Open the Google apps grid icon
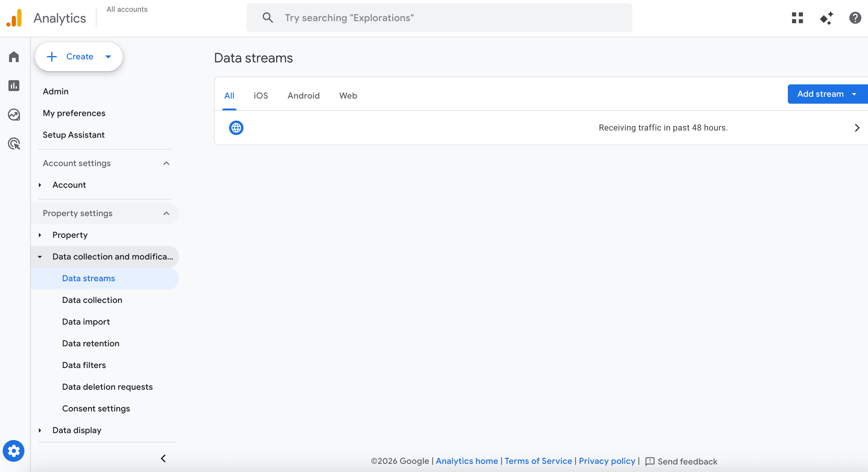 coord(797,18)
